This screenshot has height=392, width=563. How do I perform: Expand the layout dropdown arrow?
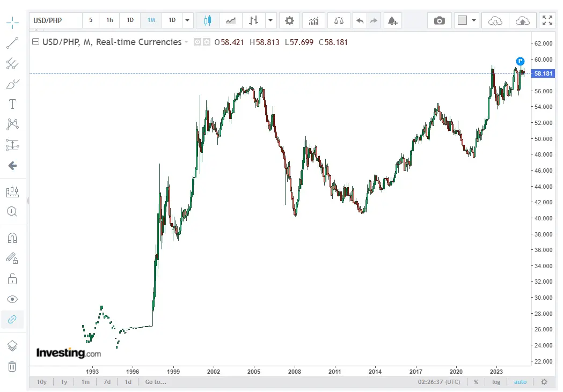pyautogui.click(x=474, y=20)
